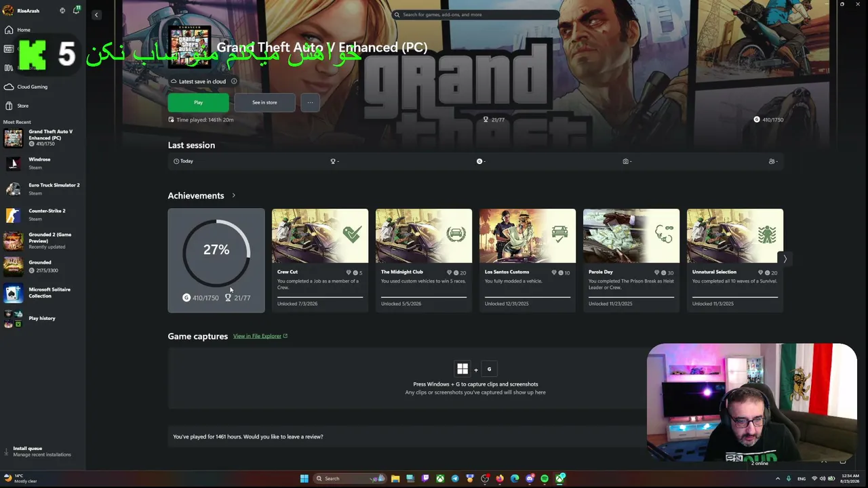Image resolution: width=868 pixels, height=488 pixels.
Task: Open the Los Santos Customs achievement
Action: (528, 260)
